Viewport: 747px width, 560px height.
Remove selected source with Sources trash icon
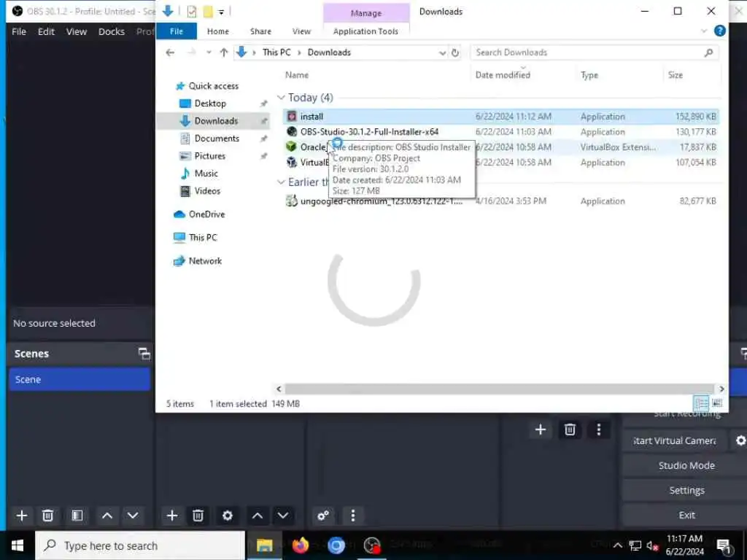(x=198, y=516)
